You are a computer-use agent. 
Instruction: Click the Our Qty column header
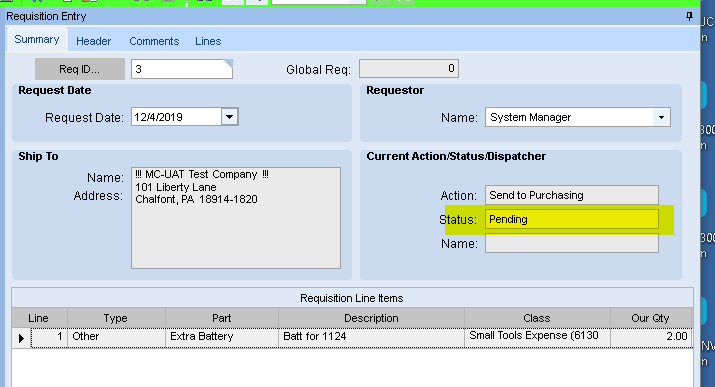650,318
